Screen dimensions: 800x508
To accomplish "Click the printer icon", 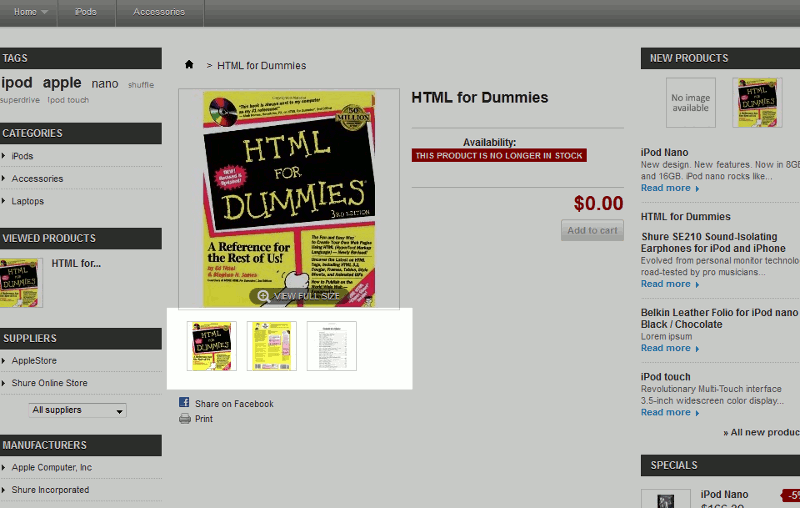I will point(184,419).
